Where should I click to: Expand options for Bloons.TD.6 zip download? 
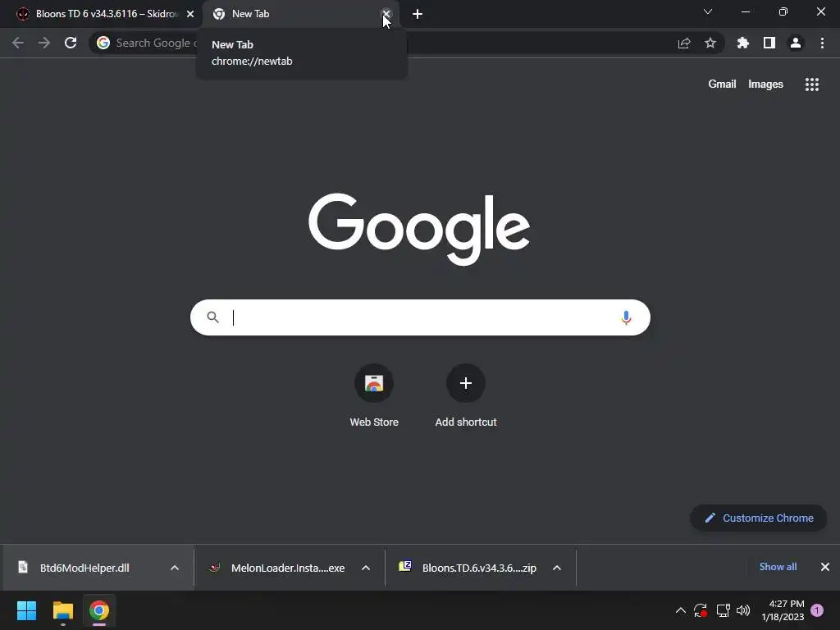click(557, 568)
